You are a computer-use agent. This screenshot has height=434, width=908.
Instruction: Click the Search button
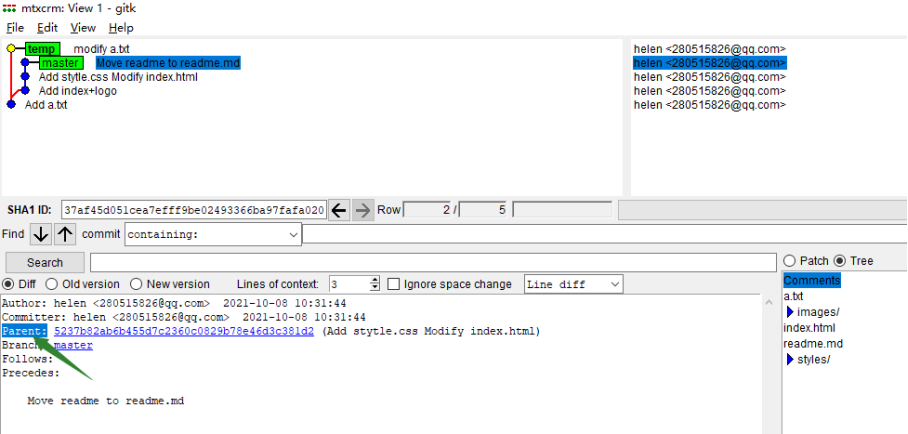45,262
